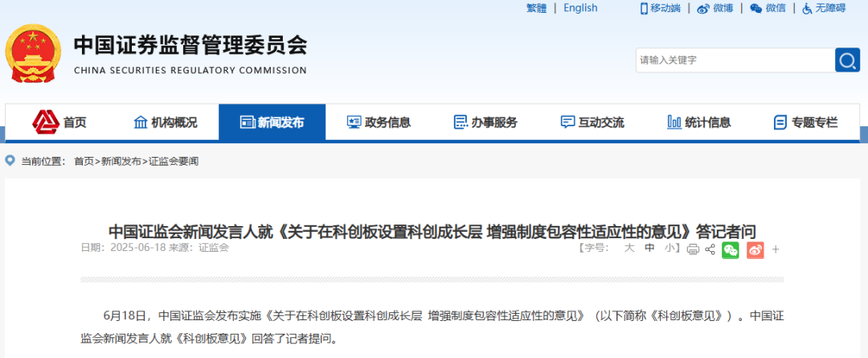Switch site language to English
The image size is (868, 358).
pos(581,8)
